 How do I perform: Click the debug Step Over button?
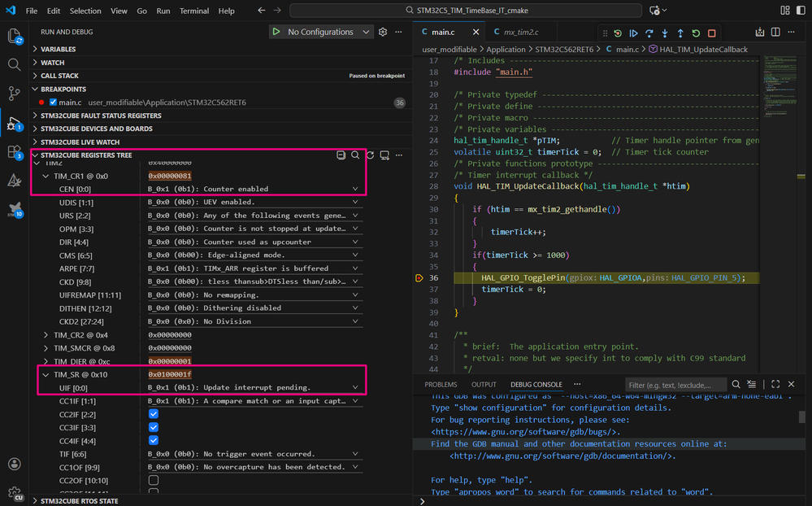coord(649,33)
